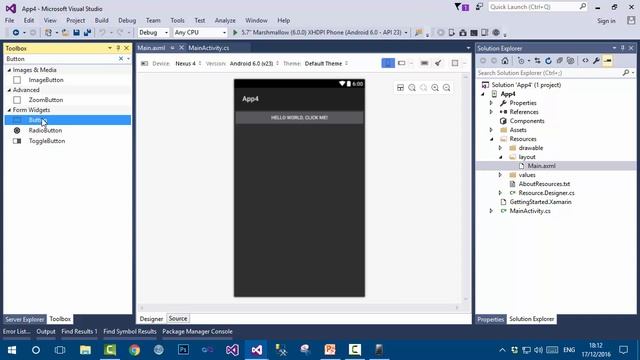Screen dimensions: 640x360
Task: Expand the drawable folder
Action: coord(500,148)
